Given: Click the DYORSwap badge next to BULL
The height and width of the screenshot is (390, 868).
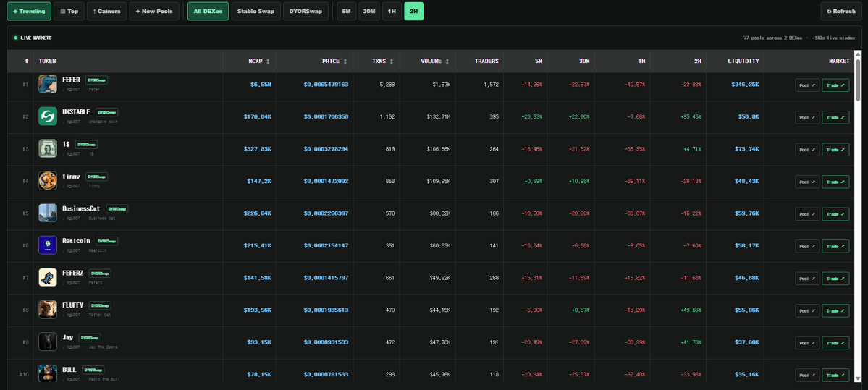Looking at the screenshot, I should [x=93, y=370].
